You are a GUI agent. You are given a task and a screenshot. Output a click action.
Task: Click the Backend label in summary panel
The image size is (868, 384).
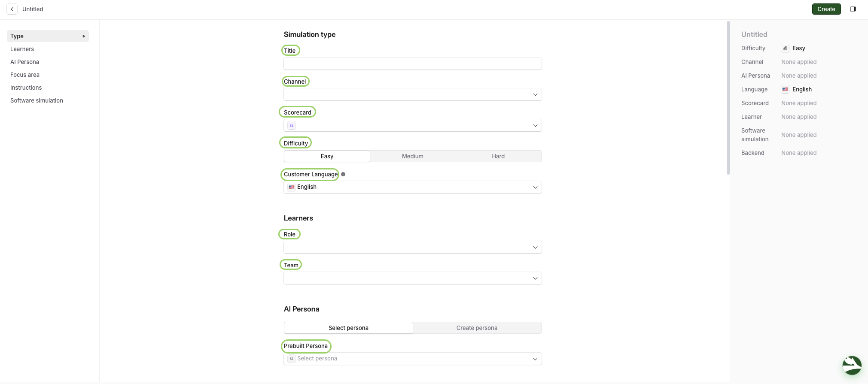coord(753,153)
